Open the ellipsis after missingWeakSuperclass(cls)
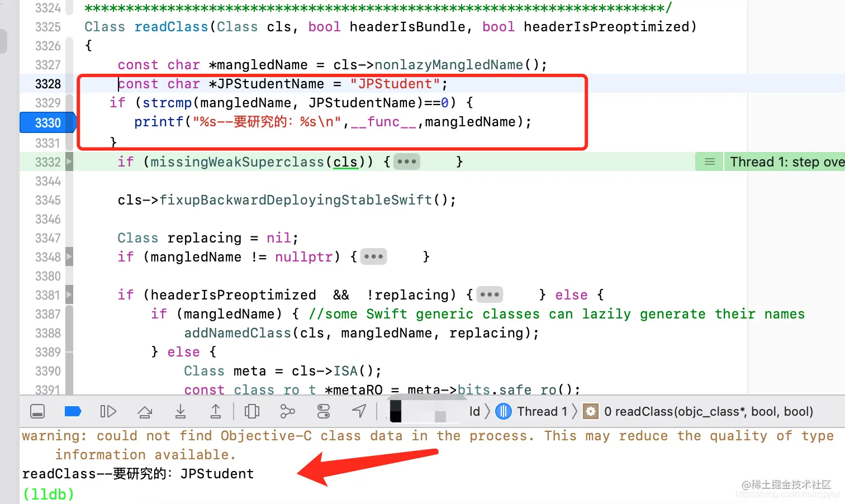This screenshot has height=504, width=845. 406,162
